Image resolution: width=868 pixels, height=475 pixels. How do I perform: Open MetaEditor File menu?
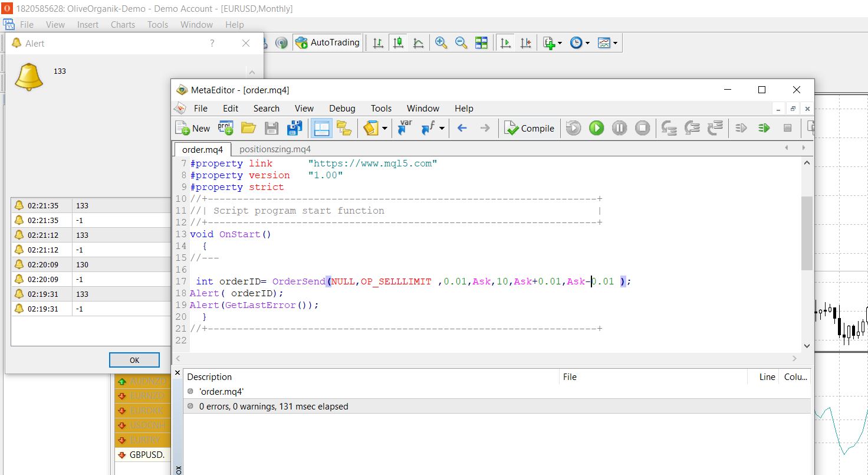point(200,108)
